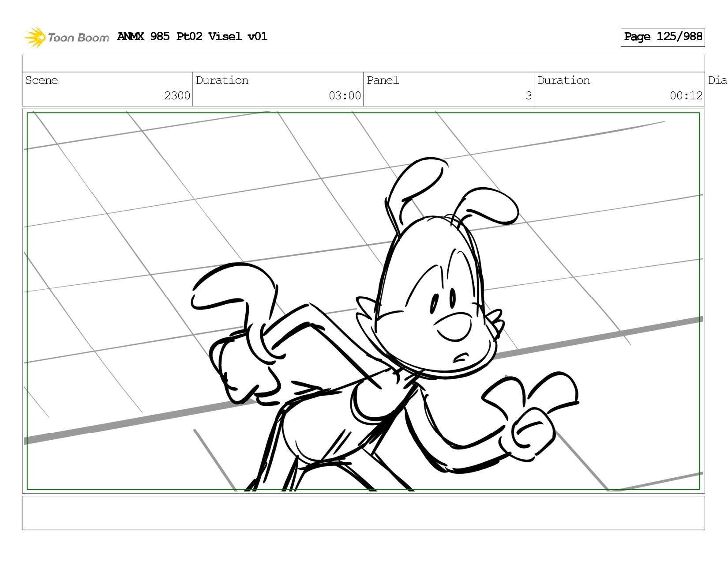Select the panel duration value '00:12'
This screenshot has height=563, width=728.
pyautogui.click(x=686, y=95)
